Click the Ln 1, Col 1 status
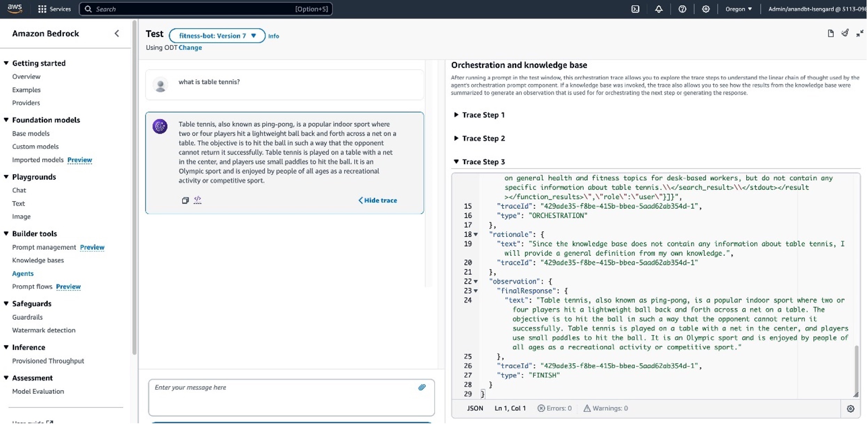 [x=510, y=409]
